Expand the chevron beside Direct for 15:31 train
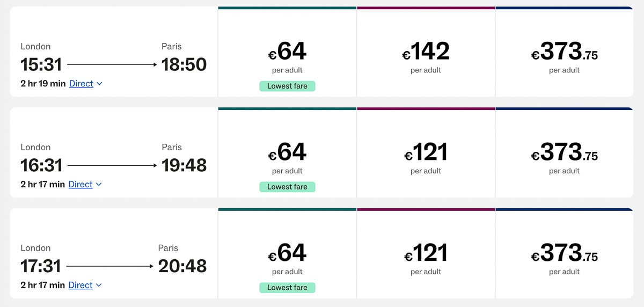This screenshot has height=307, width=644. (99, 84)
